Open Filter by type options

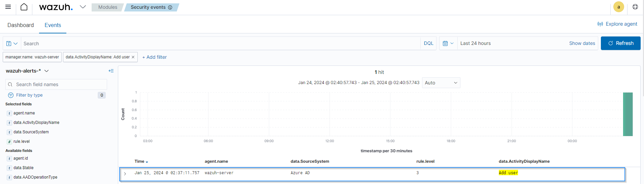(x=29, y=95)
